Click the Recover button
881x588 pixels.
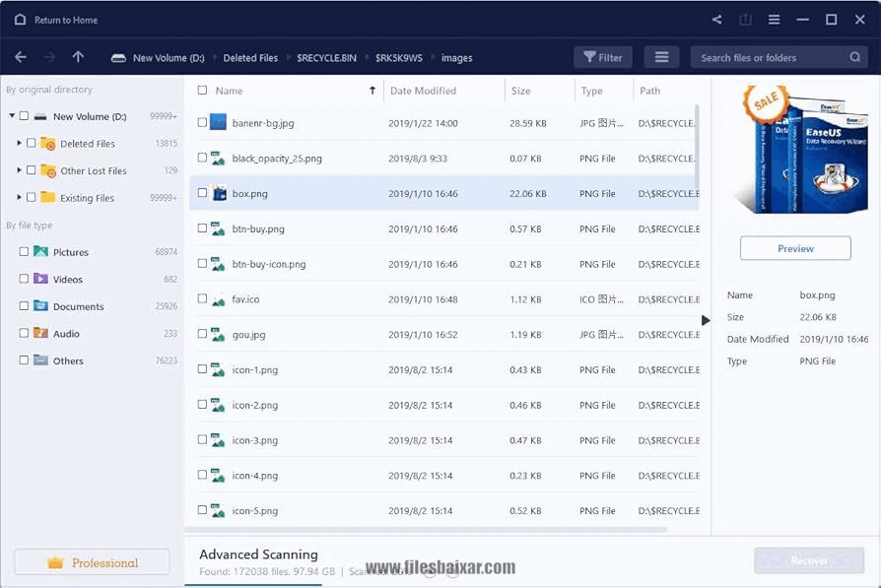809,560
